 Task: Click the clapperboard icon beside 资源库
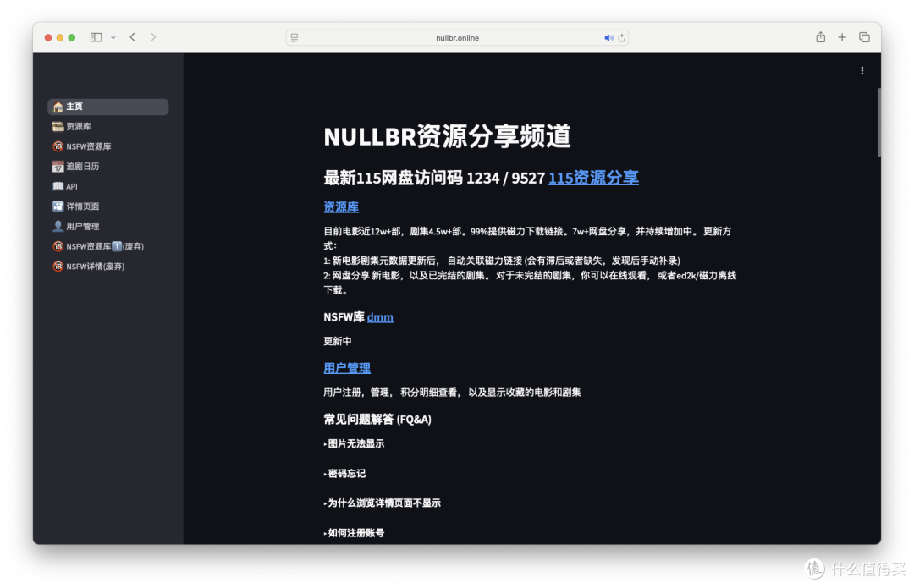[58, 126]
